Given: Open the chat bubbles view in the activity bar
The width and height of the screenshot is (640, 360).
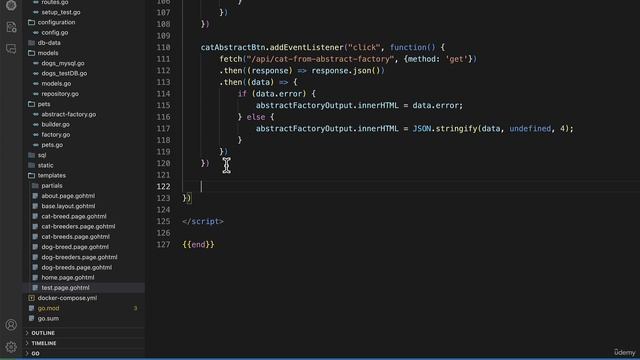Looking at the screenshot, I should tap(11, 49).
